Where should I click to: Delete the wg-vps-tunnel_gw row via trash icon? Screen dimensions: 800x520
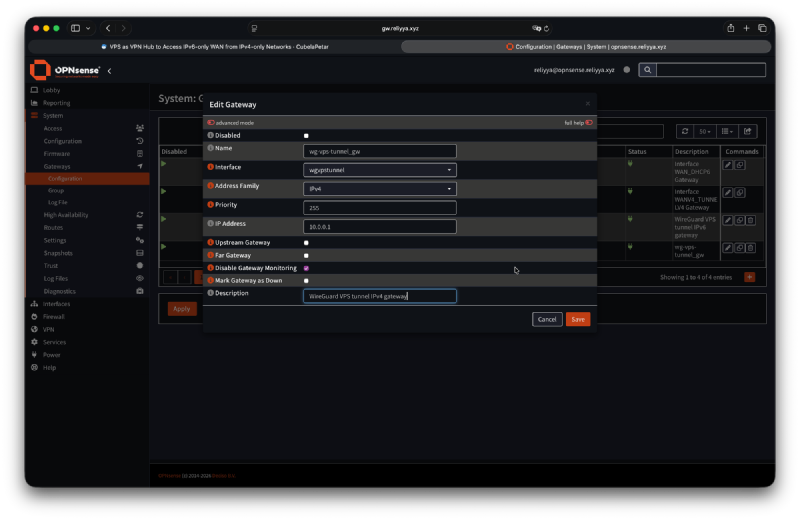[751, 248]
